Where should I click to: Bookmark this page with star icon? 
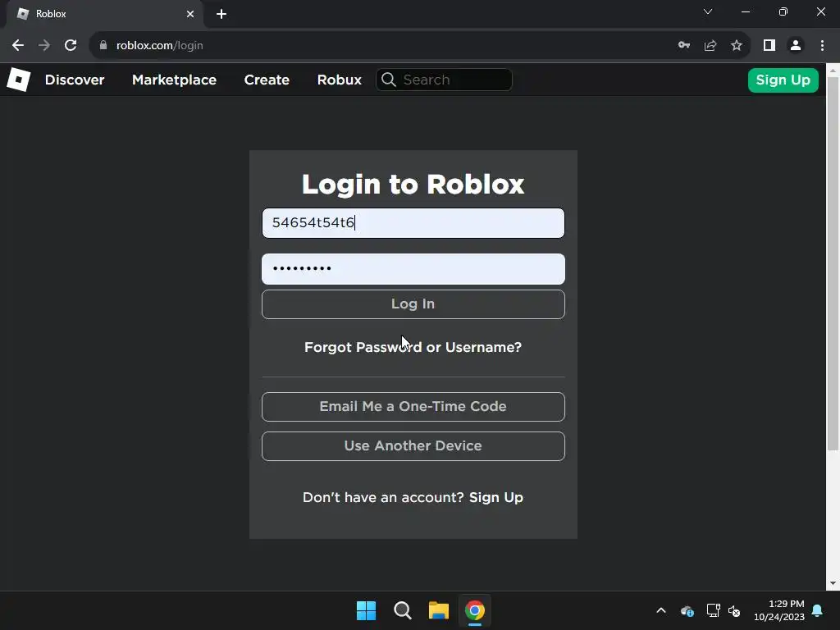737,46
